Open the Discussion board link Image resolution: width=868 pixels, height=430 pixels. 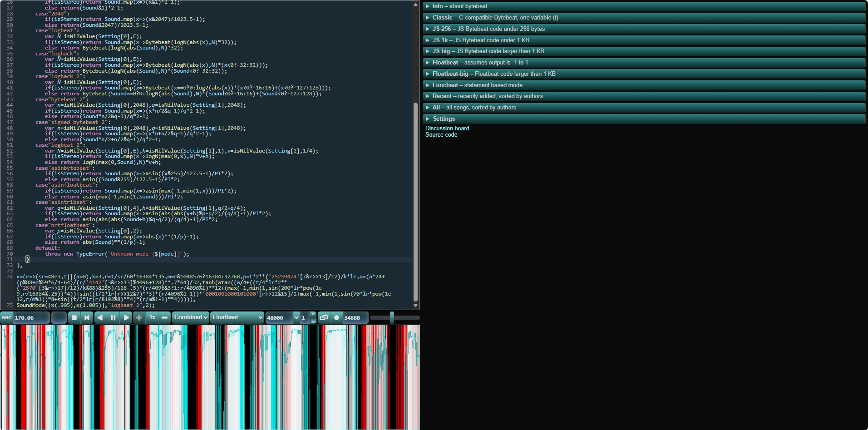447,129
